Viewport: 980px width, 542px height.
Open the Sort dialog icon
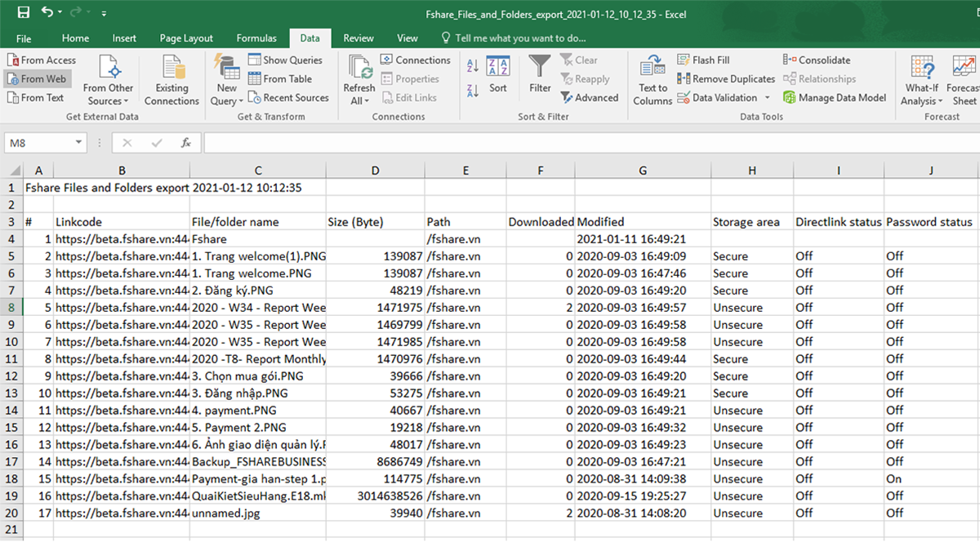(498, 69)
